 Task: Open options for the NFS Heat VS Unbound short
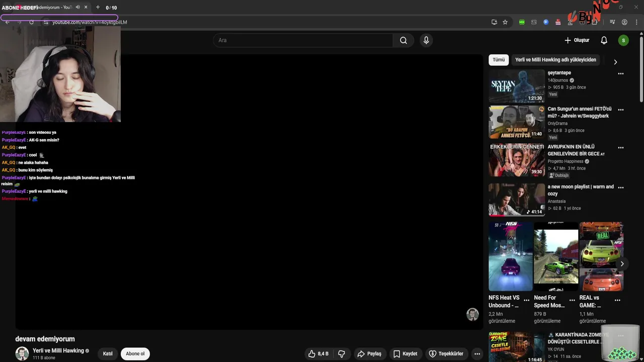[527, 300]
